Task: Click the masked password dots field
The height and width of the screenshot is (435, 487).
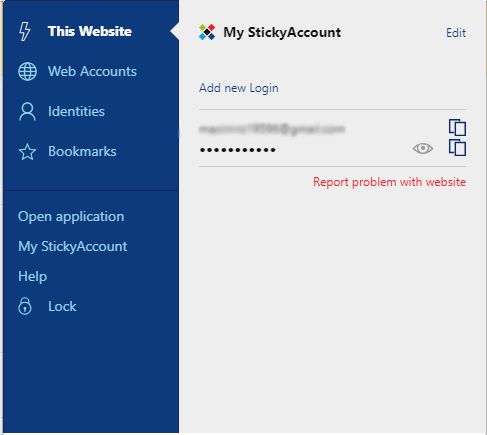Action: tap(238, 150)
